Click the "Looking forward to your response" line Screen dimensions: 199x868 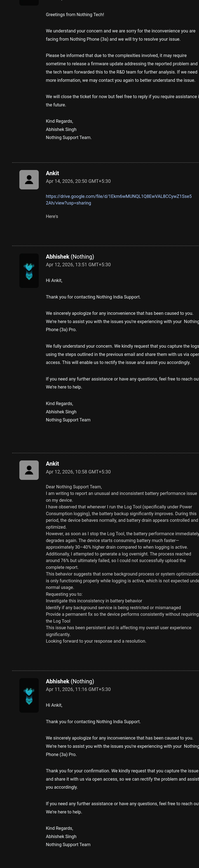pos(96,641)
